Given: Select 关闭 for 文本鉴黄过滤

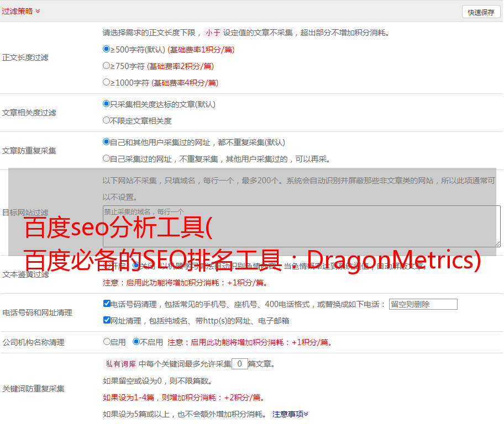Looking at the screenshot, I should 136,266.
